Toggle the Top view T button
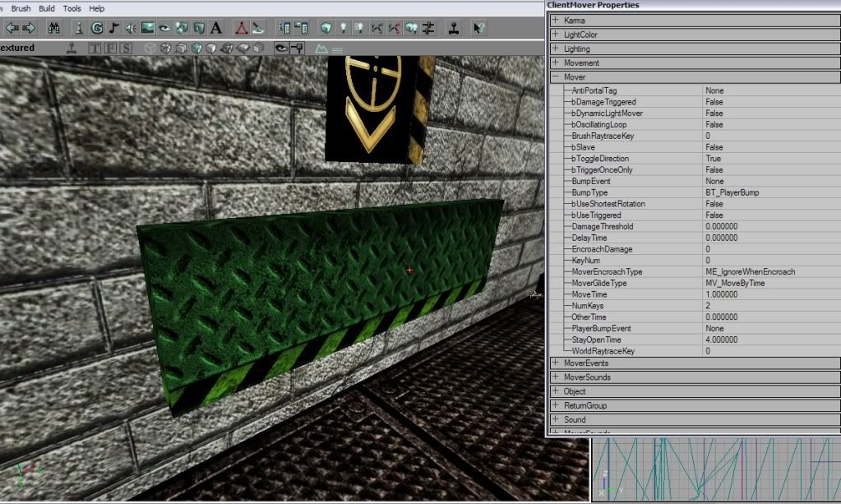This screenshot has height=504, width=841. point(95,48)
